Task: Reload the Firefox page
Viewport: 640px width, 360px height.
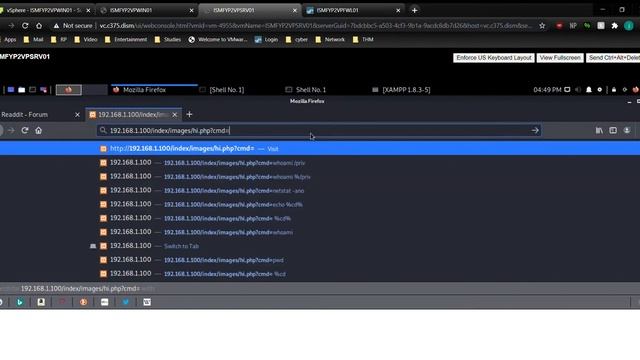Action: (24, 131)
